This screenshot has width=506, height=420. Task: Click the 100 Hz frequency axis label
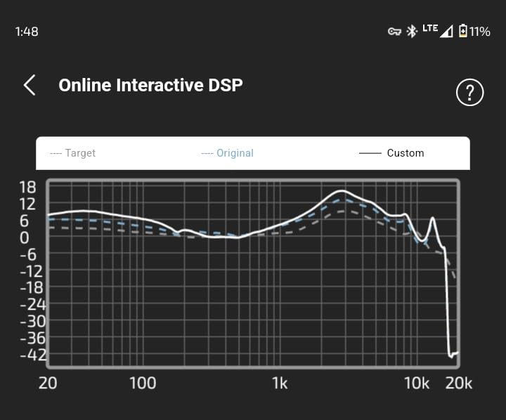(143, 383)
